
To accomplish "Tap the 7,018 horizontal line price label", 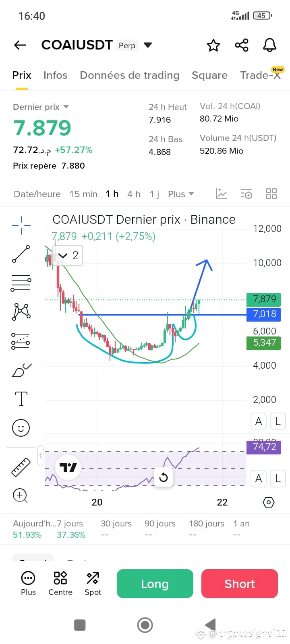I will (x=264, y=314).
